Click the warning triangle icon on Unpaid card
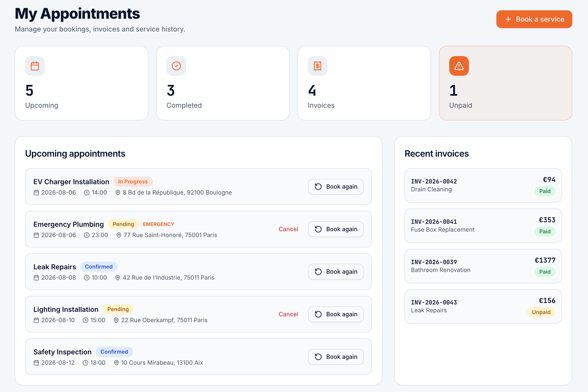Screen dimensions: 588x392 click(x=459, y=66)
